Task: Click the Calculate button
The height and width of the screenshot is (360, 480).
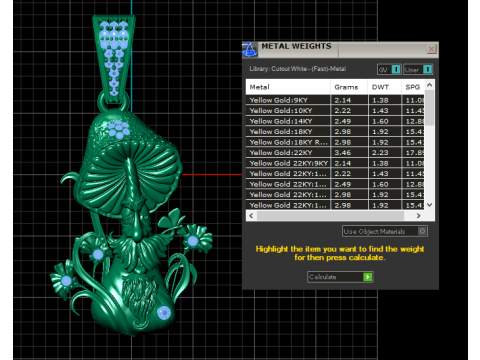Action: point(340,277)
